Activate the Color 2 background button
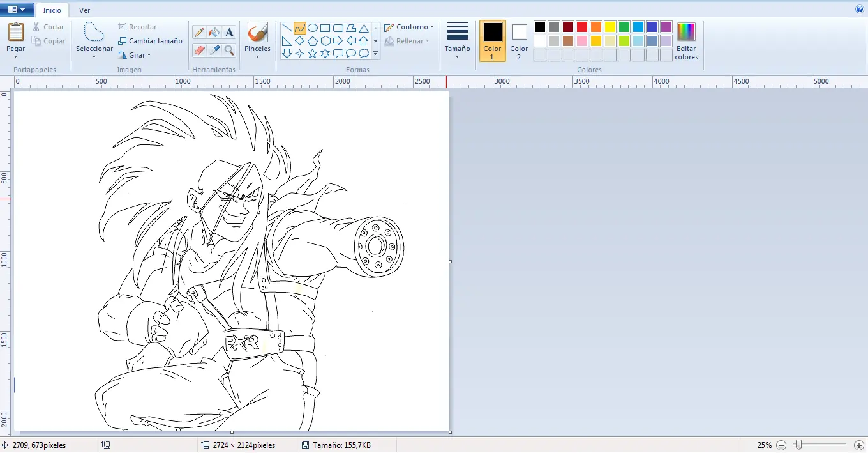Screen dimensions: 868x453 [x=519, y=41]
